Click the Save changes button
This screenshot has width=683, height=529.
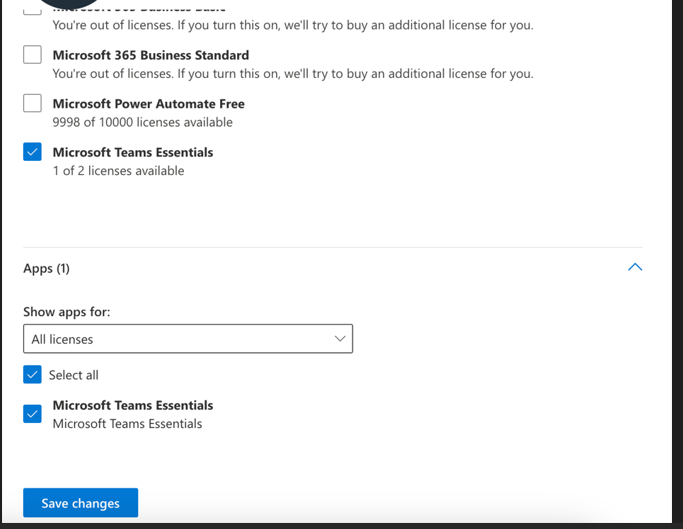click(x=81, y=503)
